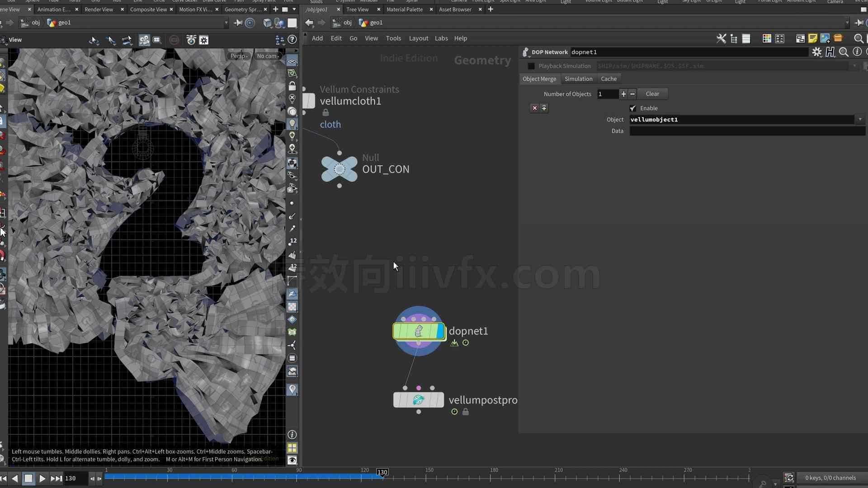Image resolution: width=868 pixels, height=488 pixels.
Task: Open No cam camera dropdown
Action: 268,56
